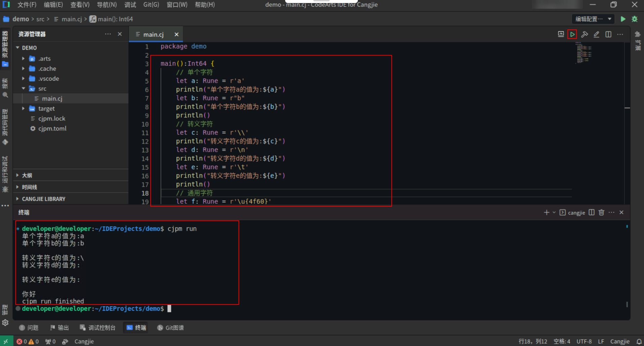The width and height of the screenshot is (644, 346).
Task: Click the build hammer icon in editor toolbar
Action: point(584,34)
